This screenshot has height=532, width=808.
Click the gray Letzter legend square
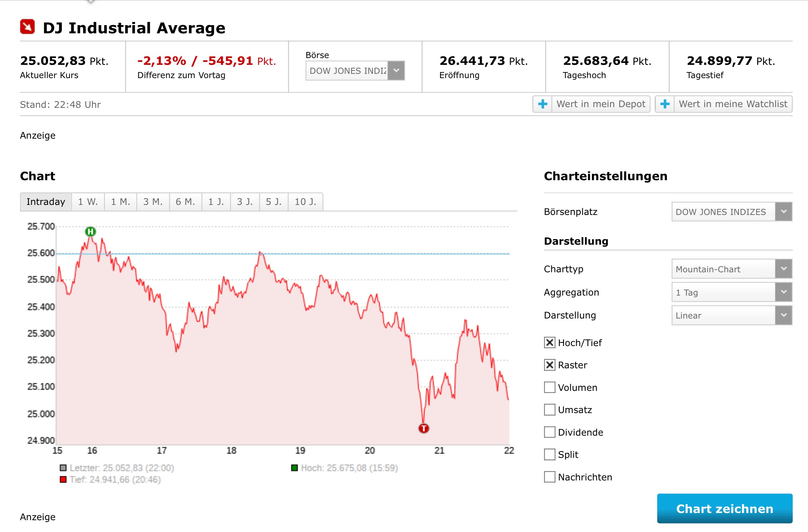[x=63, y=468]
